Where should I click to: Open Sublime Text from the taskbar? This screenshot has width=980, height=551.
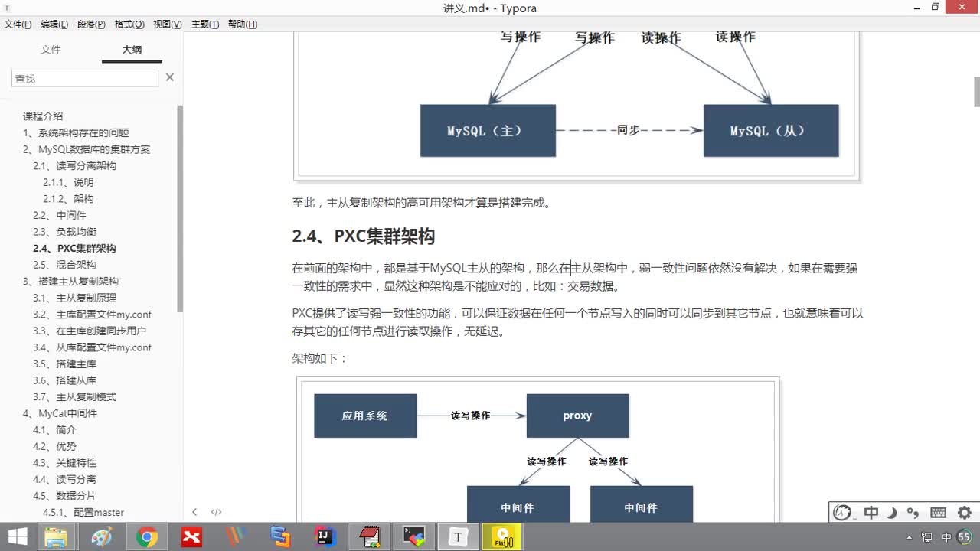click(x=280, y=537)
